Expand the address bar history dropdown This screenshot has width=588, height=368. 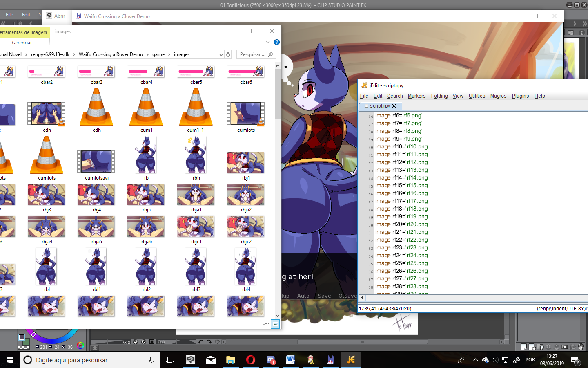(x=221, y=54)
